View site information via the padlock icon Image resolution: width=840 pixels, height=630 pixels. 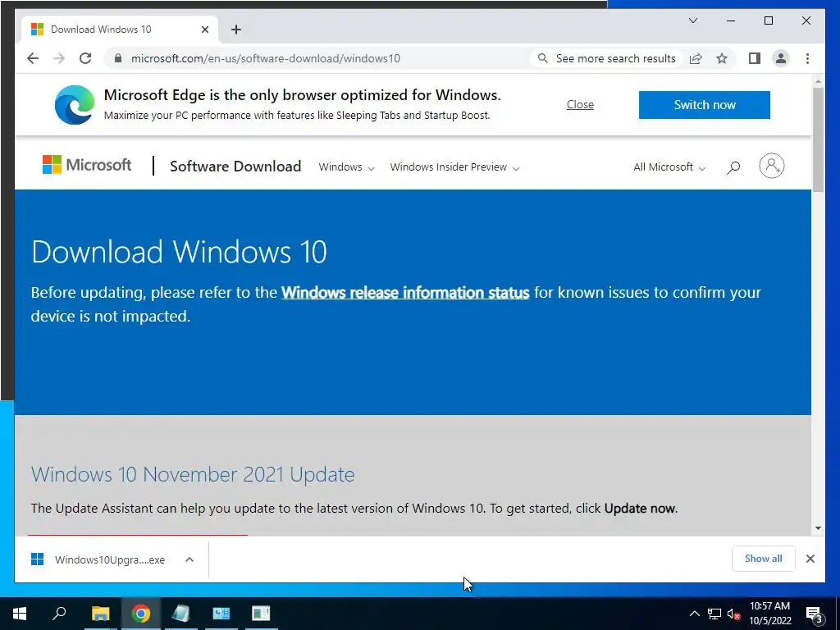pos(118,58)
